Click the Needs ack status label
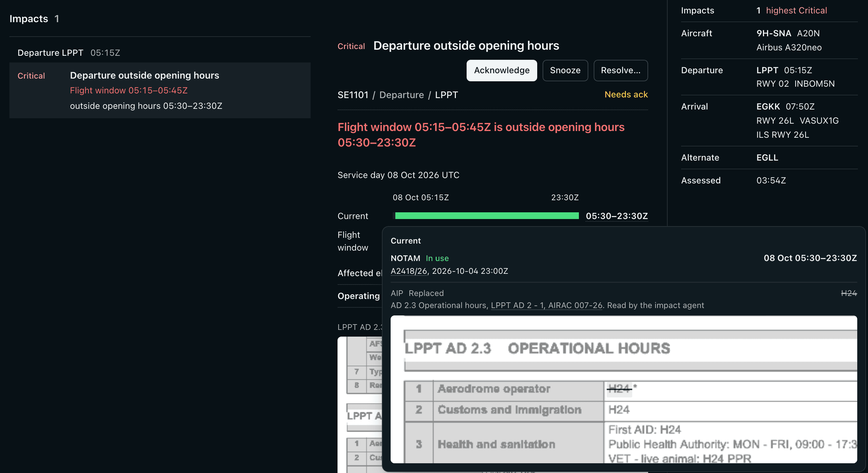 [626, 95]
